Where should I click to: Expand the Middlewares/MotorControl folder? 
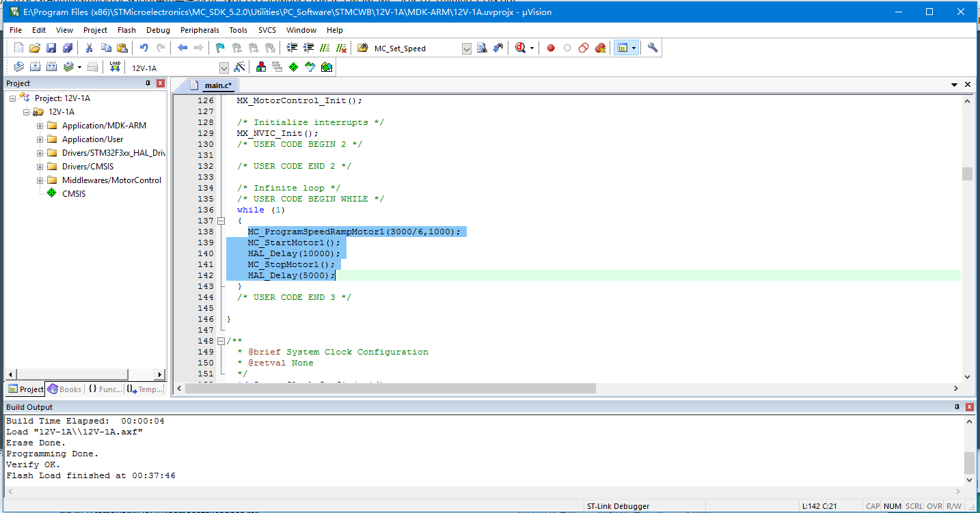(x=40, y=180)
